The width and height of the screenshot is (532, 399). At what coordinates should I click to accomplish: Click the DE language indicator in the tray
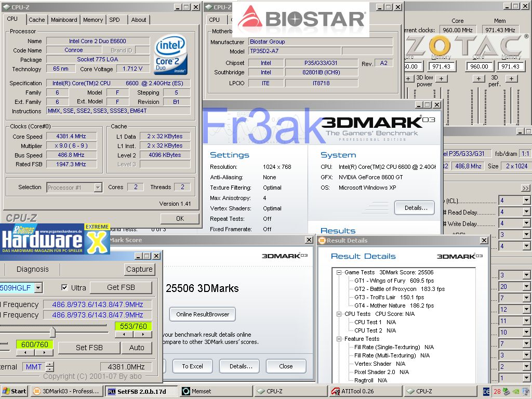[486, 392]
